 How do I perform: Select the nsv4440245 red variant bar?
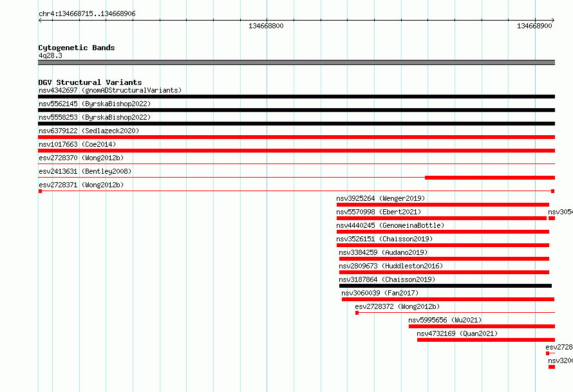pyautogui.click(x=442, y=232)
